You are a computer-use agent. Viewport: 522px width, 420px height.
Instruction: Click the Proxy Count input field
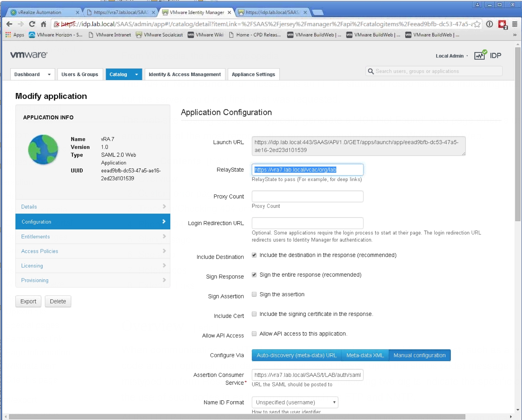point(308,196)
